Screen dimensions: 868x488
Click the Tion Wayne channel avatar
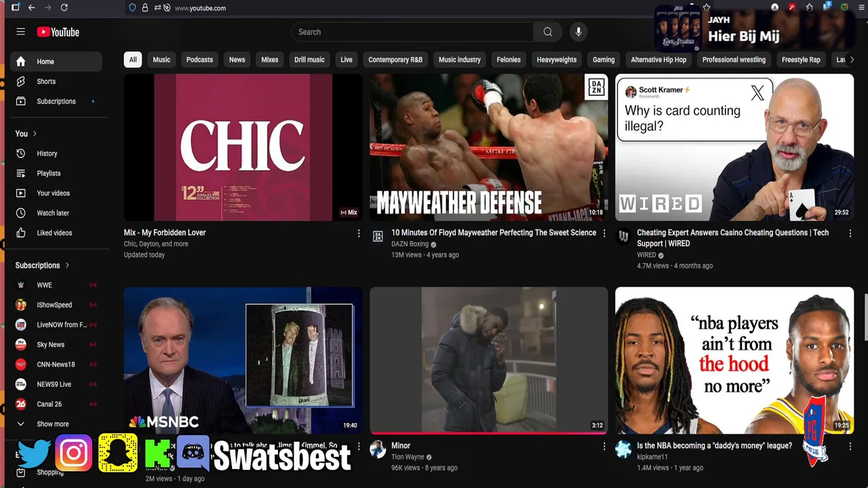(378, 449)
